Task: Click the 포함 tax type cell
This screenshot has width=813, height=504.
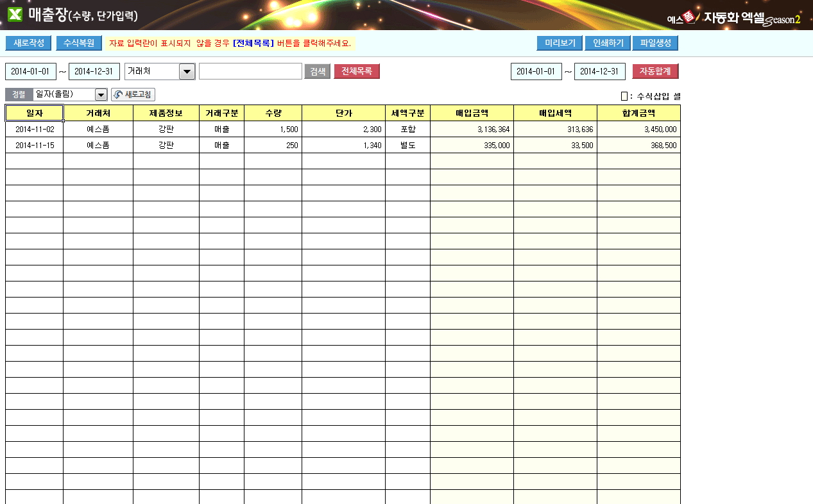Action: tap(407, 129)
